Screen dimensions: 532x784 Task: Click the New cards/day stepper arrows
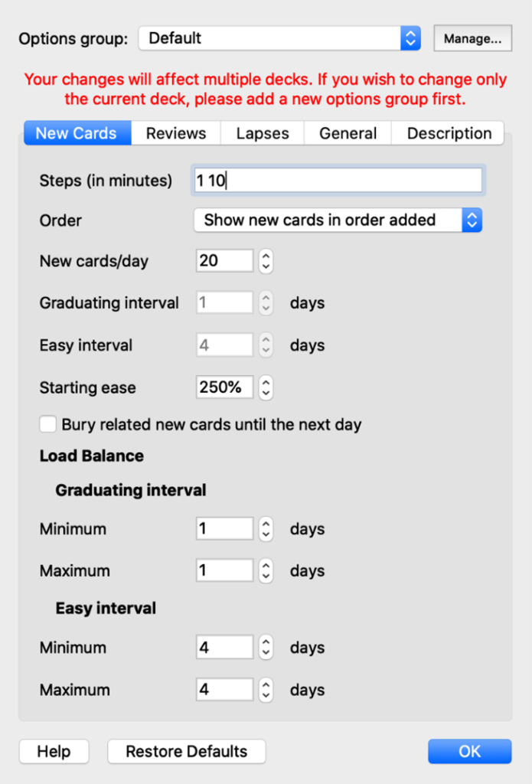266,261
